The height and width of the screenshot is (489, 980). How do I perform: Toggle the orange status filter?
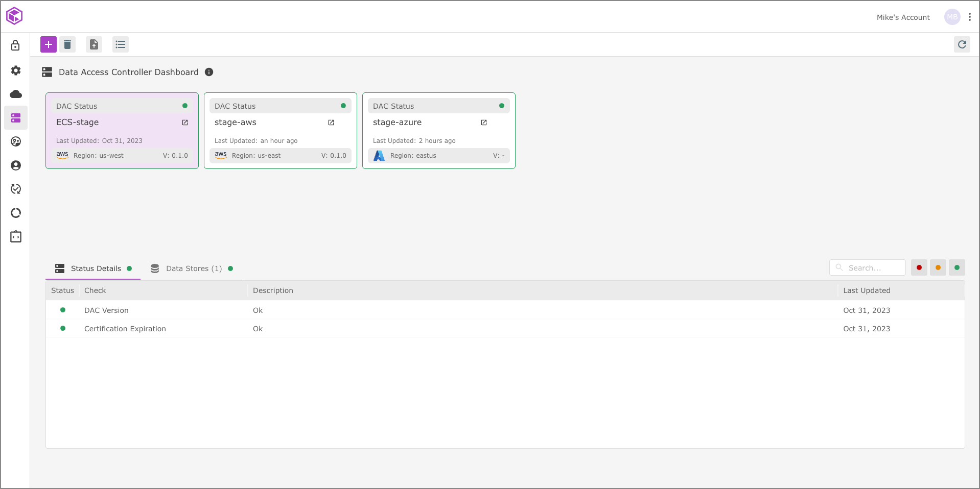(x=938, y=267)
